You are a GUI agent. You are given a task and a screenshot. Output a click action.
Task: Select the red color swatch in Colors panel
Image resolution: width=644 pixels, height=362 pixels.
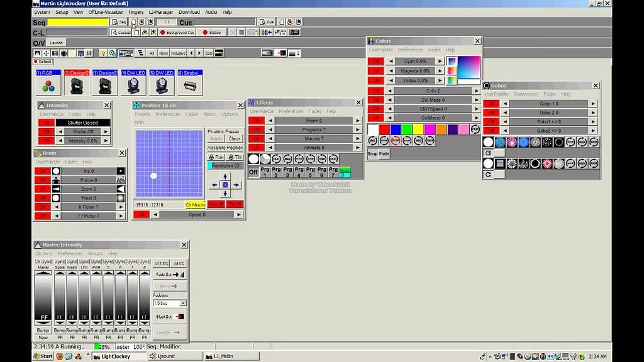click(x=384, y=129)
